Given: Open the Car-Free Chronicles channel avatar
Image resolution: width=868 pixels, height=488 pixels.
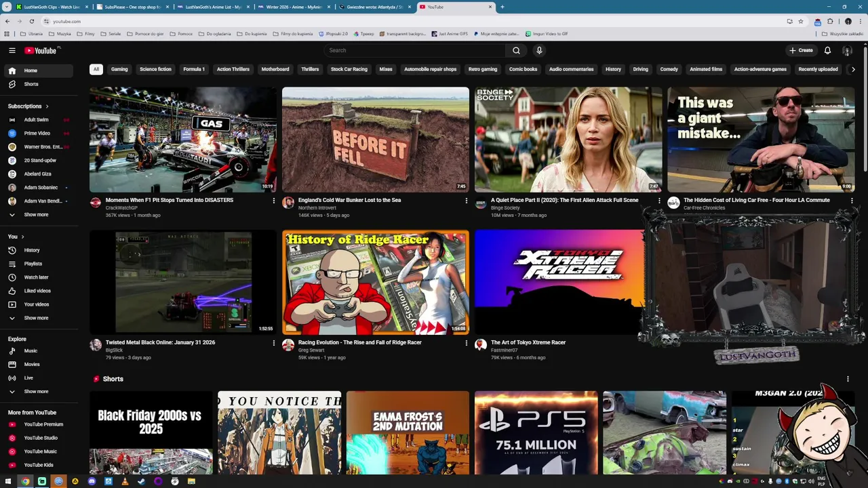Looking at the screenshot, I should [x=673, y=203].
